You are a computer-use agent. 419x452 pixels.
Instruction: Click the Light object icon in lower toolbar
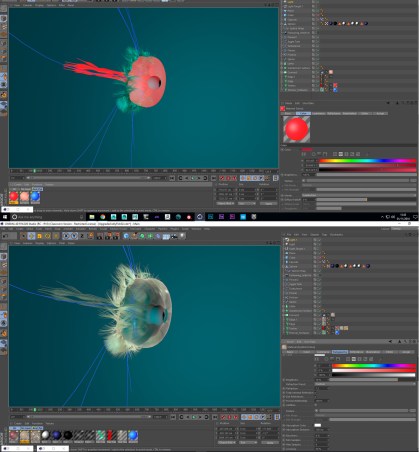pos(182,236)
